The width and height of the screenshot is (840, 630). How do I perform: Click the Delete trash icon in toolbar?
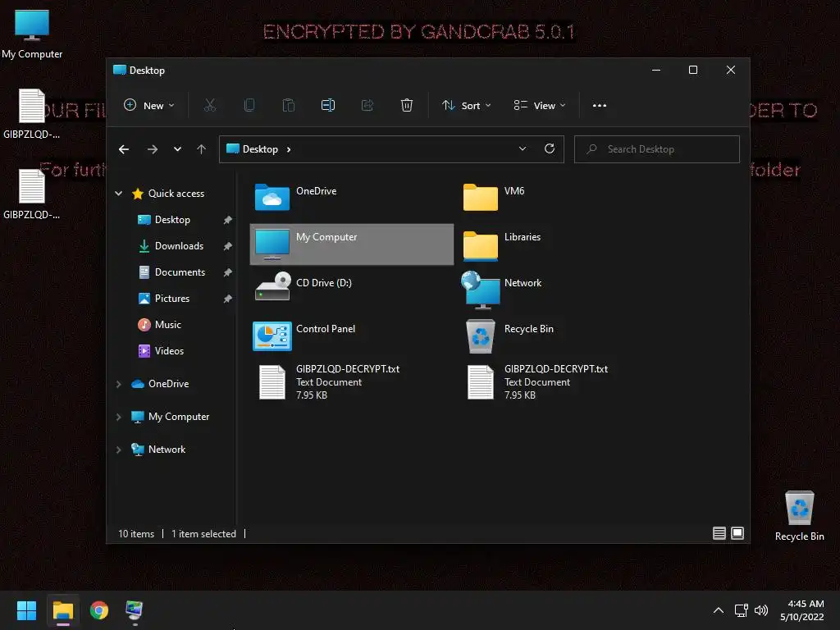coord(407,106)
